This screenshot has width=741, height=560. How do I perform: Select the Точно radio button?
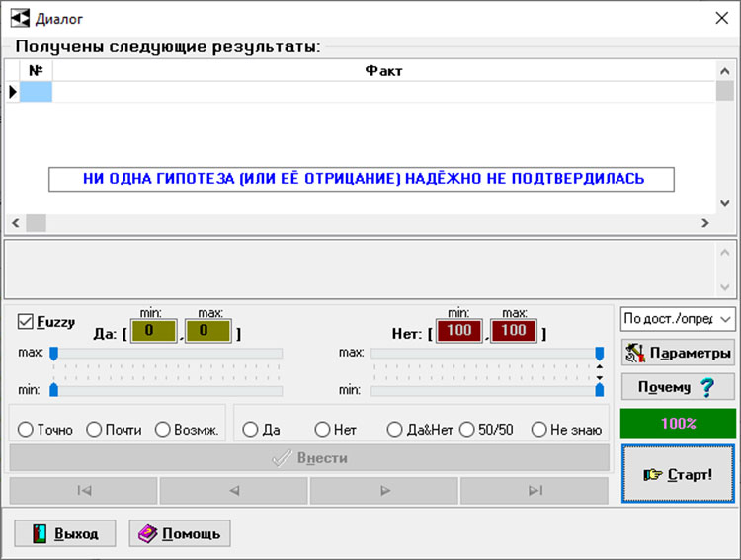tap(26, 430)
